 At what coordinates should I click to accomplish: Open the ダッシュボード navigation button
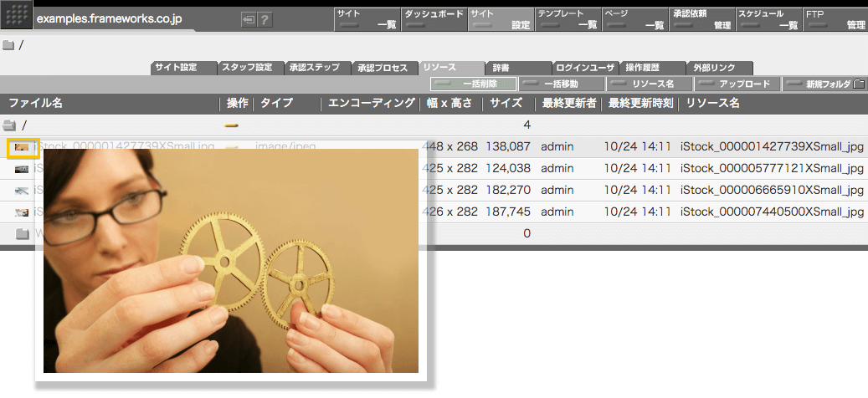(x=434, y=19)
